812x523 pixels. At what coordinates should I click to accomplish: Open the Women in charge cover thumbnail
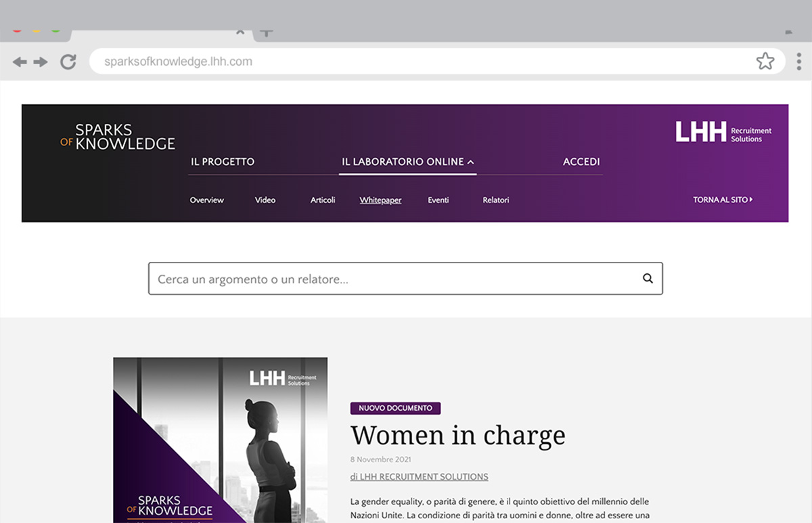[220, 440]
